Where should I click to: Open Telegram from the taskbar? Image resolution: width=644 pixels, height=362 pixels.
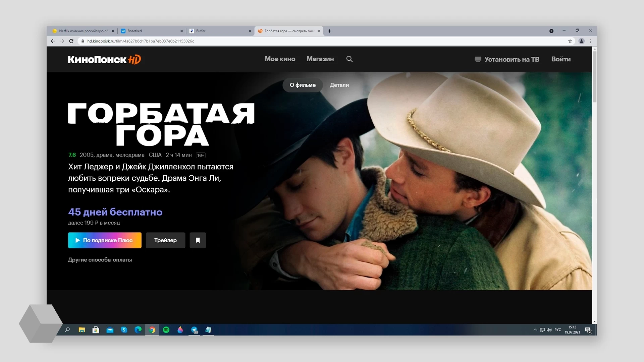195,330
